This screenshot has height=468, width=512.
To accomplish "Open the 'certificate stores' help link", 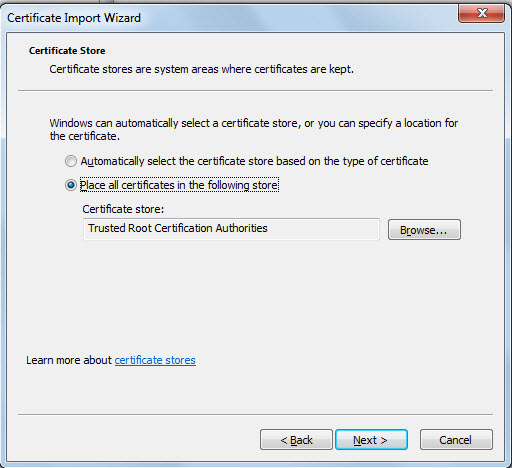I will [155, 360].
